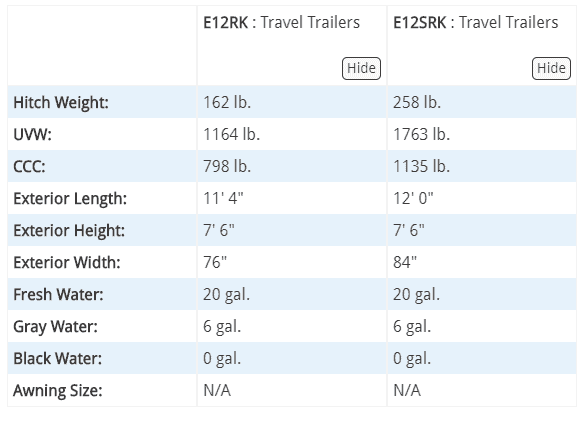Select the Black Water row label
The image size is (582, 428).
(x=58, y=359)
